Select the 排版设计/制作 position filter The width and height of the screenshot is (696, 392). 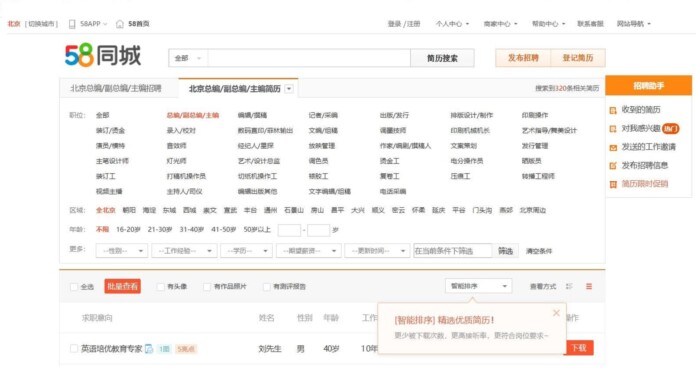[471, 115]
